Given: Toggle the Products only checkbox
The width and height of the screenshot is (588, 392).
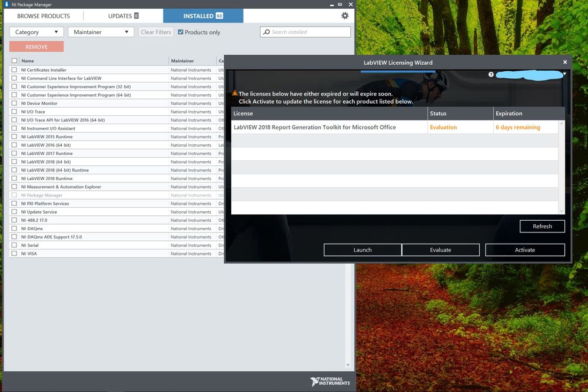Looking at the screenshot, I should (x=180, y=32).
